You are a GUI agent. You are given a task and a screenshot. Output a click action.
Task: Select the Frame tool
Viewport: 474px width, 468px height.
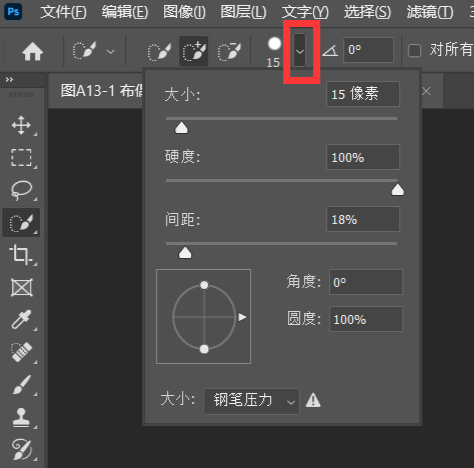pyautogui.click(x=22, y=287)
